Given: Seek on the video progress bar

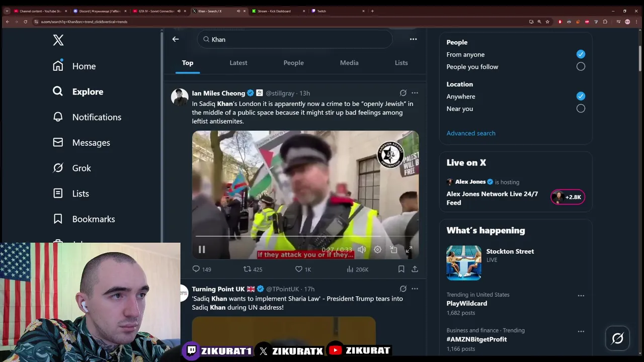Looking at the screenshot, I should 305,236.
